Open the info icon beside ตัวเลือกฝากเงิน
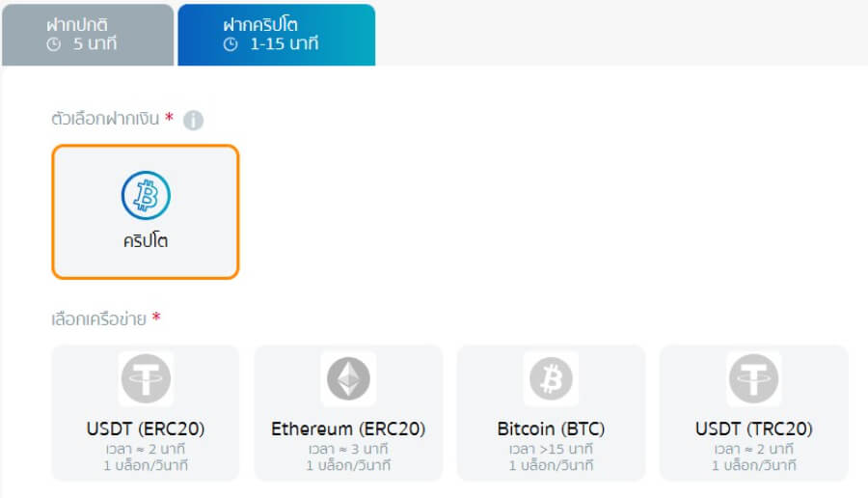The height and width of the screenshot is (498, 868). (x=193, y=121)
